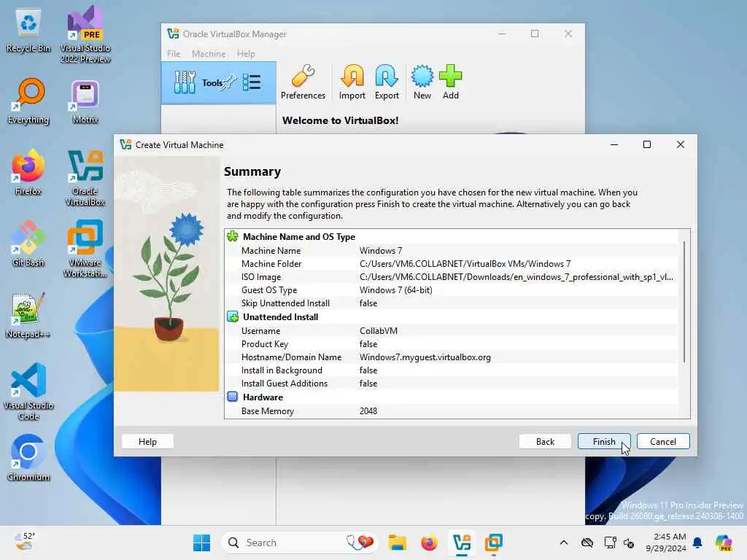Maximize the Create Virtual Machine dialog
The width and height of the screenshot is (747, 560).
(x=646, y=144)
